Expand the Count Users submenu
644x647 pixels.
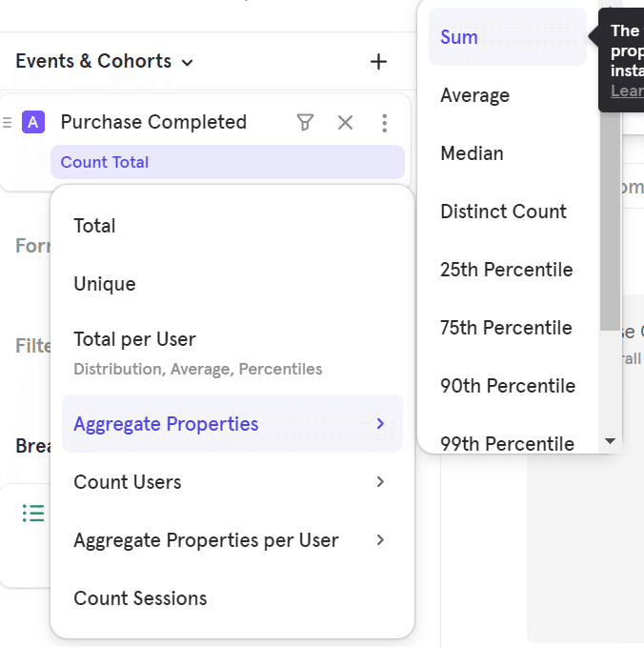point(232,482)
